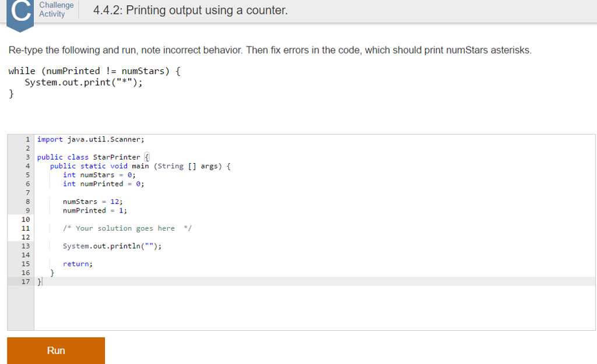Click the System.out.println("") code line
This screenshot has width=597, height=364.
pyautogui.click(x=112, y=246)
